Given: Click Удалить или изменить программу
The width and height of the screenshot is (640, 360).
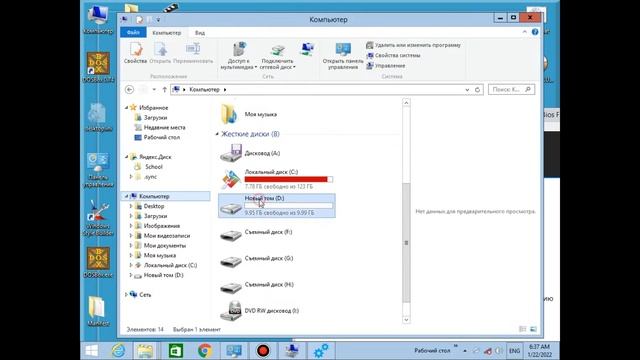Looking at the screenshot, I should coord(413,45).
